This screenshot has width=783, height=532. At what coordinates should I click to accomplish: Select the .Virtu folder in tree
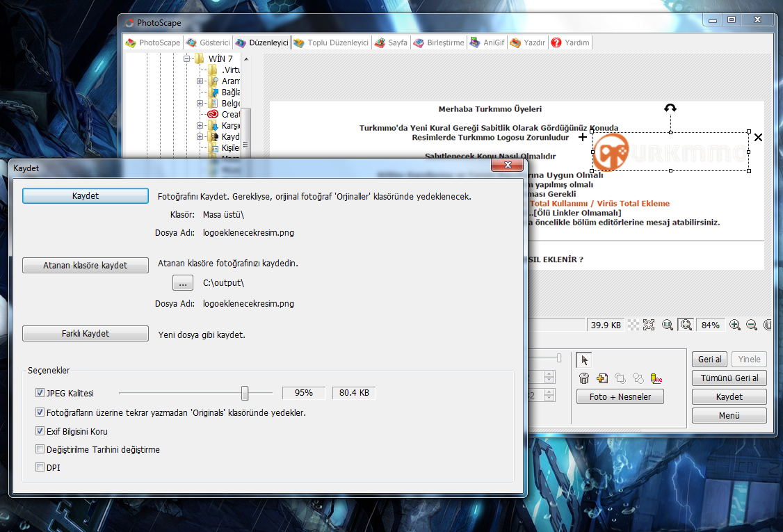click(x=224, y=70)
